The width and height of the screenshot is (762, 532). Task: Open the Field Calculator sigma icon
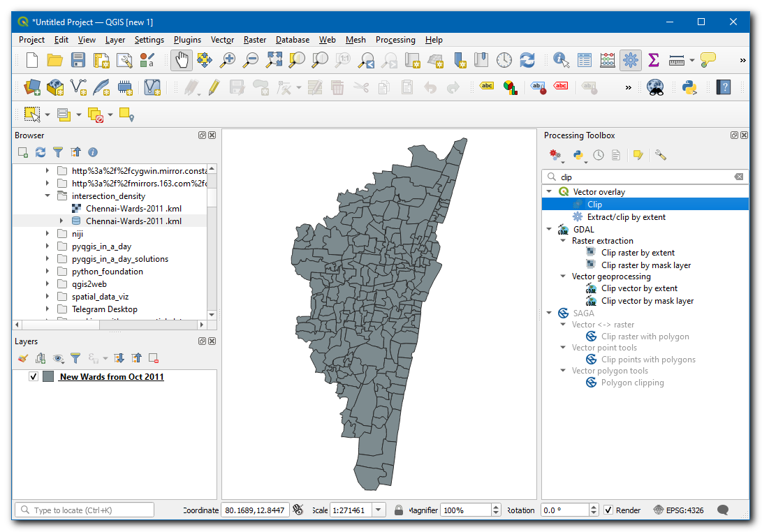click(654, 61)
